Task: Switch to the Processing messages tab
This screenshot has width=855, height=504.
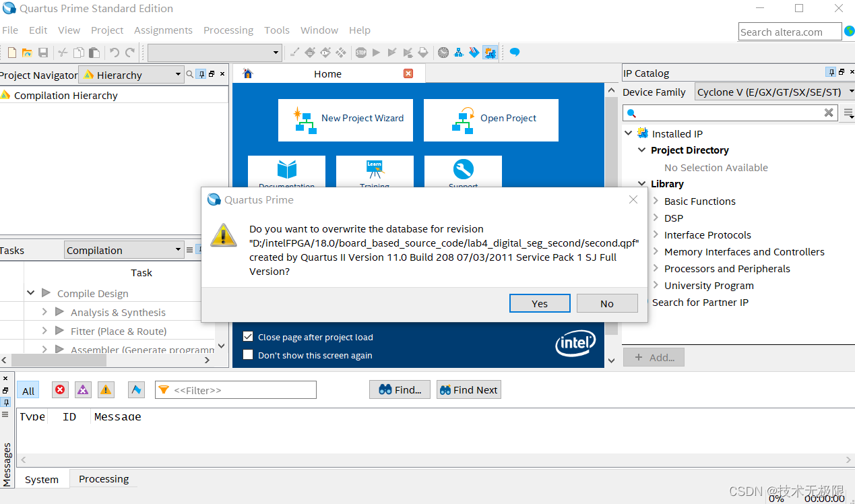Action: [x=104, y=478]
